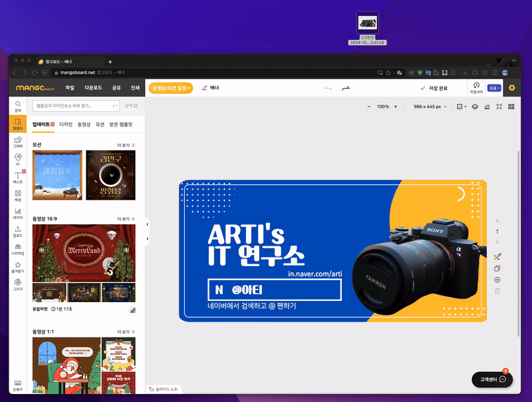Select the 텍스트 text tool icon
532x402 pixels.
pos(18,177)
